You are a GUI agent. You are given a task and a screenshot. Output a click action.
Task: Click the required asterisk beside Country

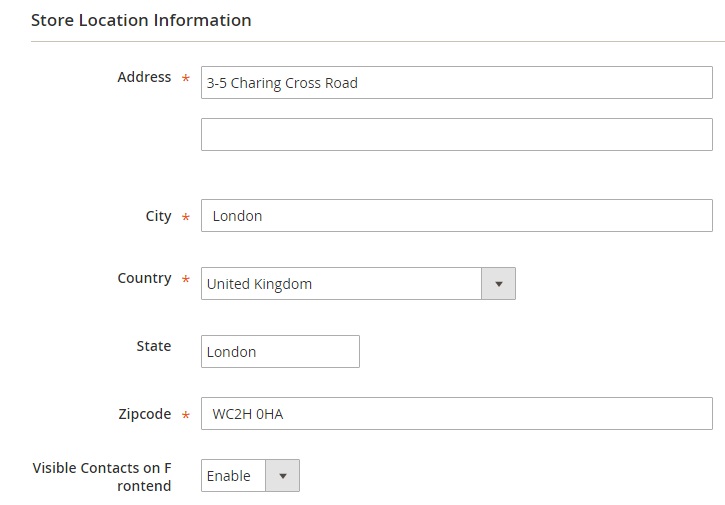pyautogui.click(x=185, y=279)
